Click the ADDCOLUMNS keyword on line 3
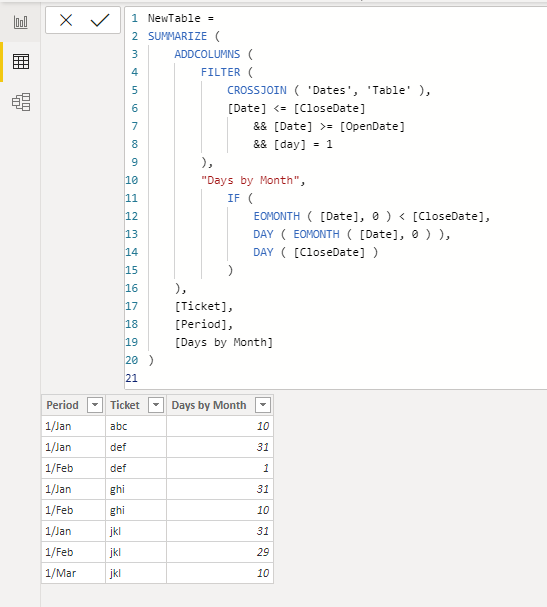Screen dimensions: 547x607 pyautogui.click(x=207, y=54)
